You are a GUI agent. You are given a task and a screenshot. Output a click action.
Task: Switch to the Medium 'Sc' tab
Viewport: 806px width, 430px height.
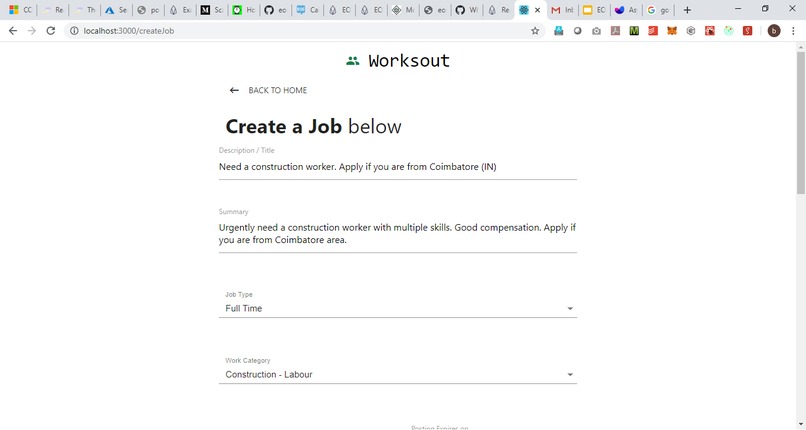click(x=212, y=10)
